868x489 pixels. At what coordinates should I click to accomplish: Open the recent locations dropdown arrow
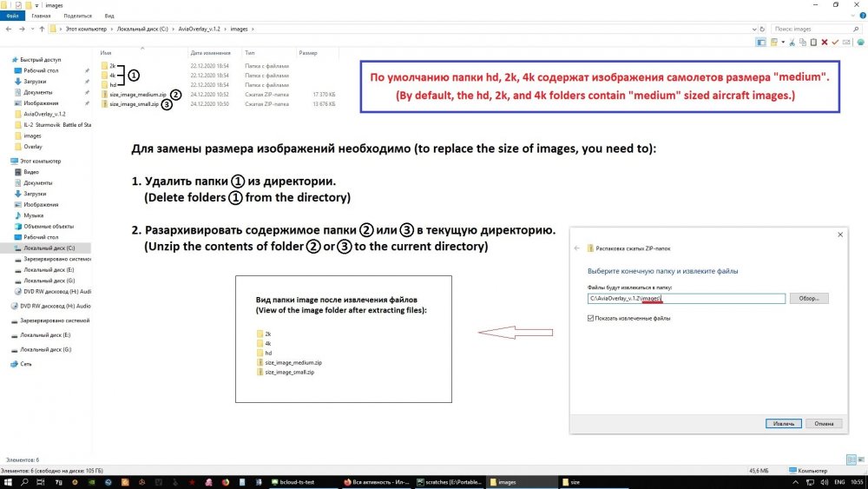click(32, 29)
